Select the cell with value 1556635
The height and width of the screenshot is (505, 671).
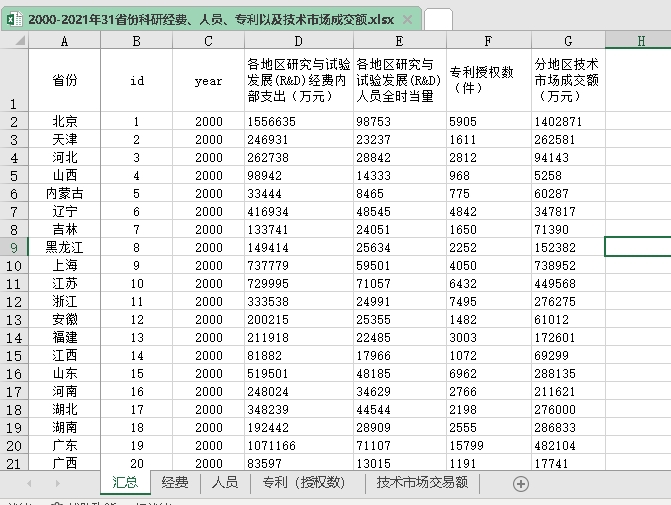tap(299, 121)
